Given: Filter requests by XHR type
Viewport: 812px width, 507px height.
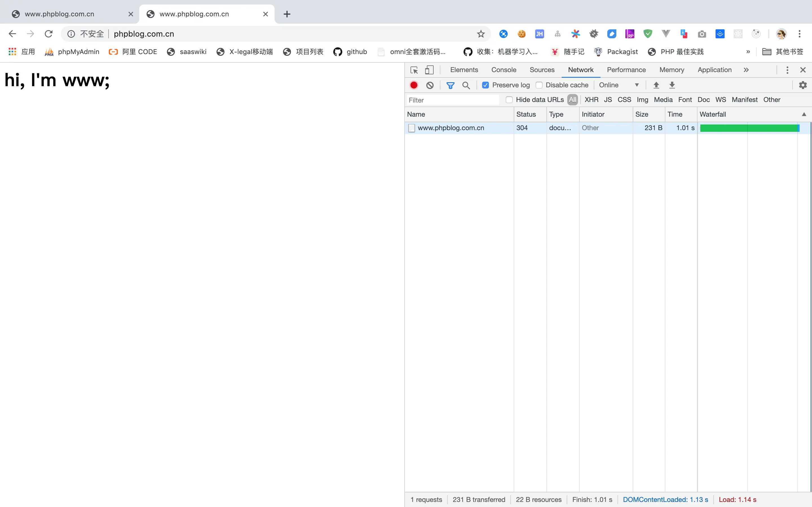Looking at the screenshot, I should coord(591,100).
